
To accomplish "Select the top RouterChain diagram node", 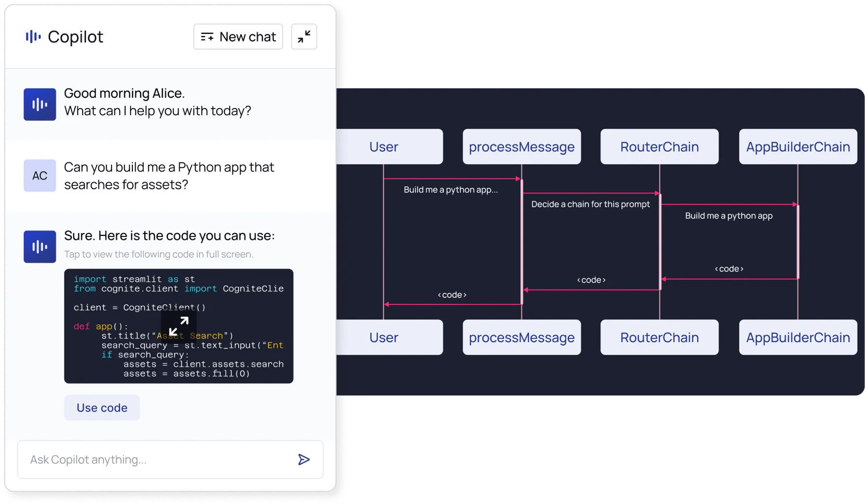I will pyautogui.click(x=659, y=147).
